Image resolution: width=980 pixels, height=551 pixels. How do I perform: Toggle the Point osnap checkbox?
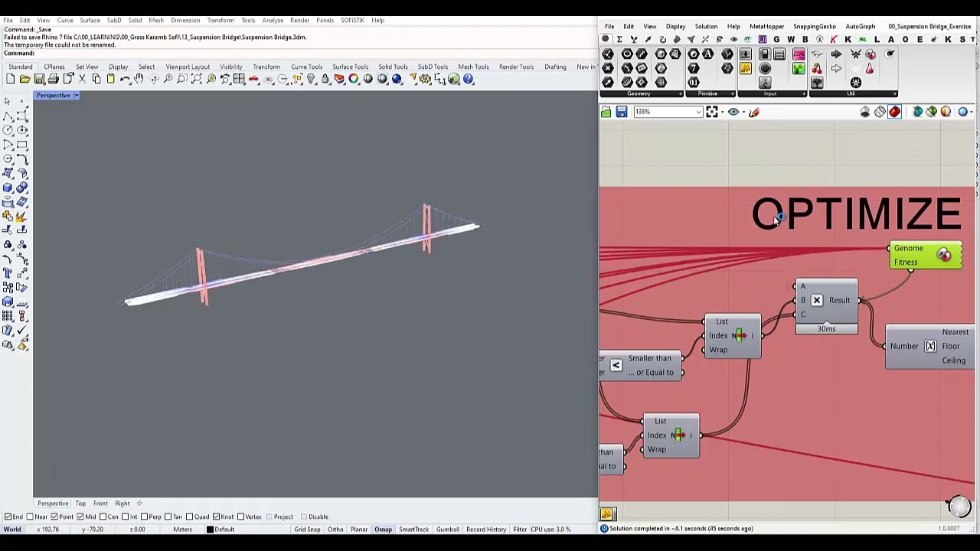54,517
